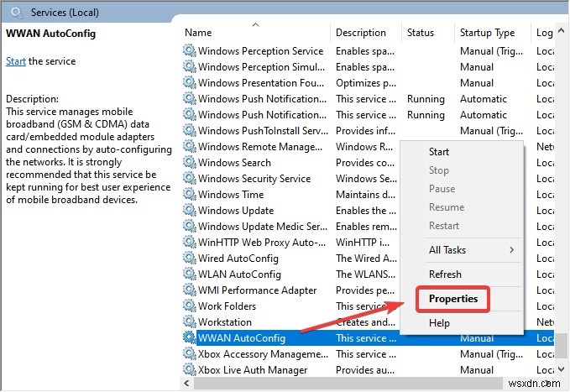The width and height of the screenshot is (570, 392).
Task: Select the Windows Time service name
Action: pos(231,195)
